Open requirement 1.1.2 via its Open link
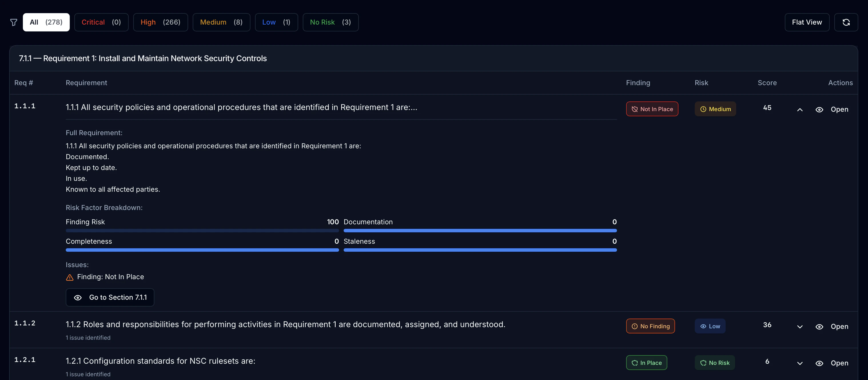The width and height of the screenshot is (868, 380). pyautogui.click(x=840, y=327)
